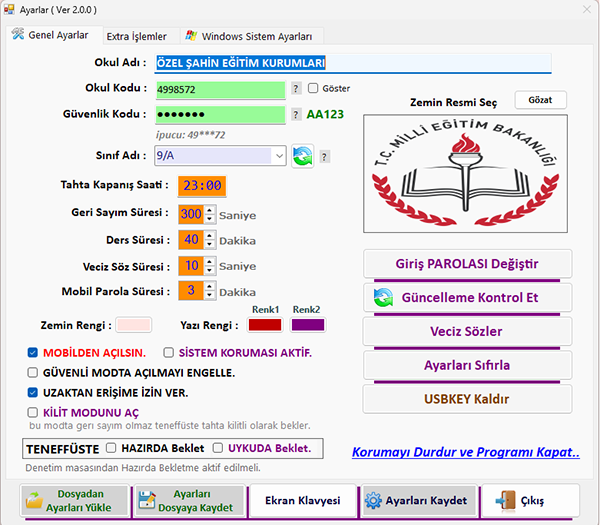The width and height of the screenshot is (600, 525).
Task: Click the folder icon on Dosyadan Ayarları Yükle
Action: click(x=35, y=501)
